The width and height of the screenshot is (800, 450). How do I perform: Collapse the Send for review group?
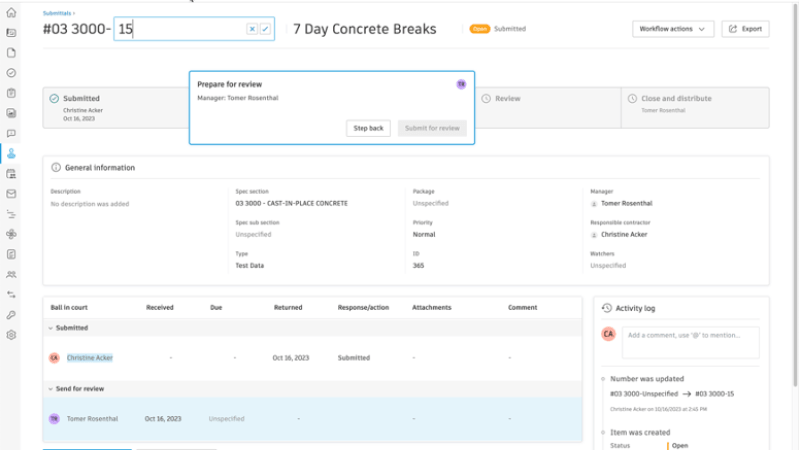coord(50,389)
